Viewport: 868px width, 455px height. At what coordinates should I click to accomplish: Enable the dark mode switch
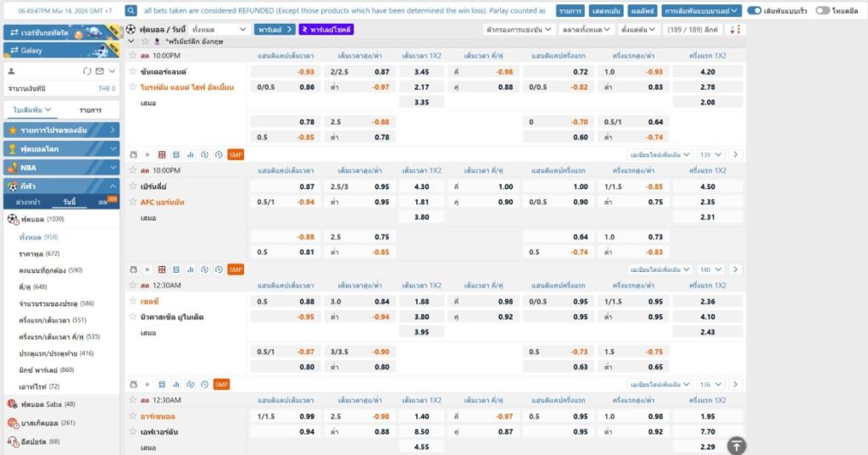821,11
